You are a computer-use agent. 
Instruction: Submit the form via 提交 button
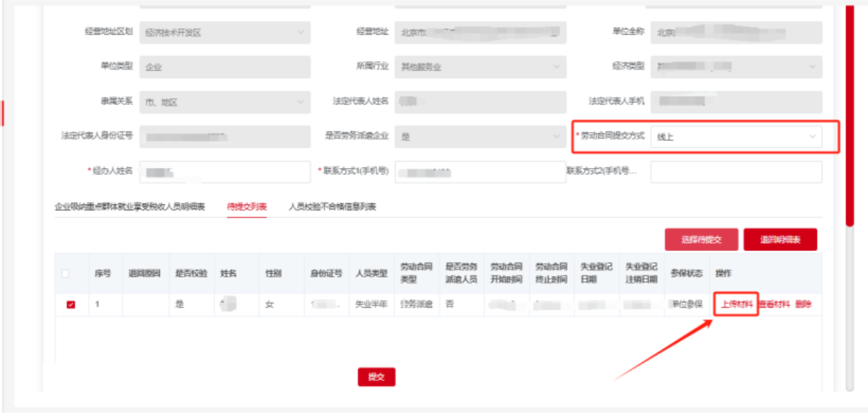point(376,377)
